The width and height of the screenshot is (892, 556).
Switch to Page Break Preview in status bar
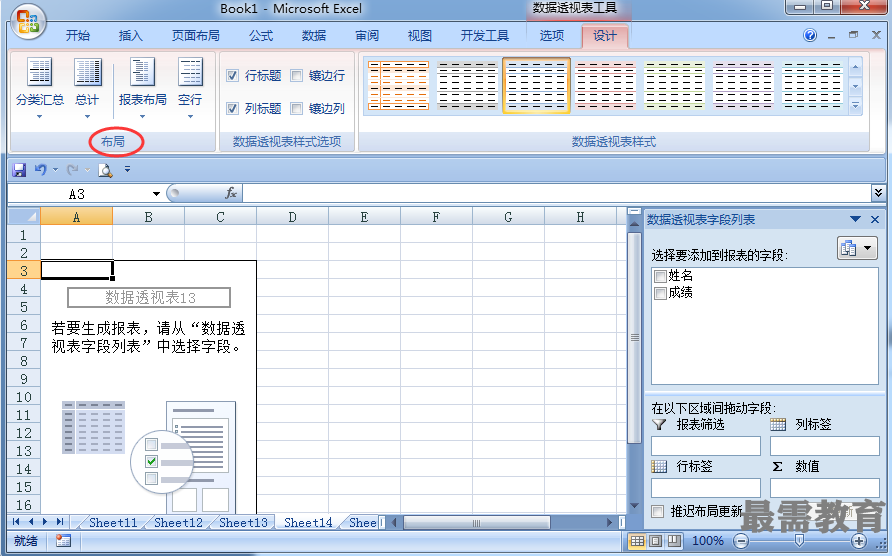[x=674, y=541]
